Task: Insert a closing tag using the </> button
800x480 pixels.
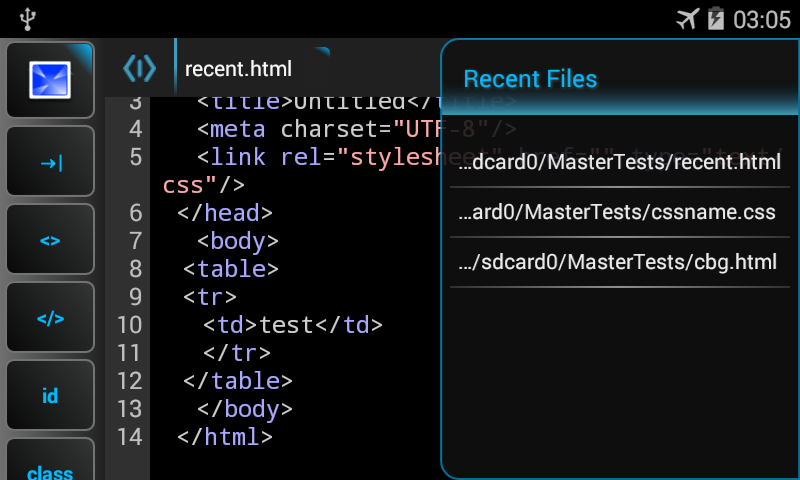Action: (x=50, y=318)
